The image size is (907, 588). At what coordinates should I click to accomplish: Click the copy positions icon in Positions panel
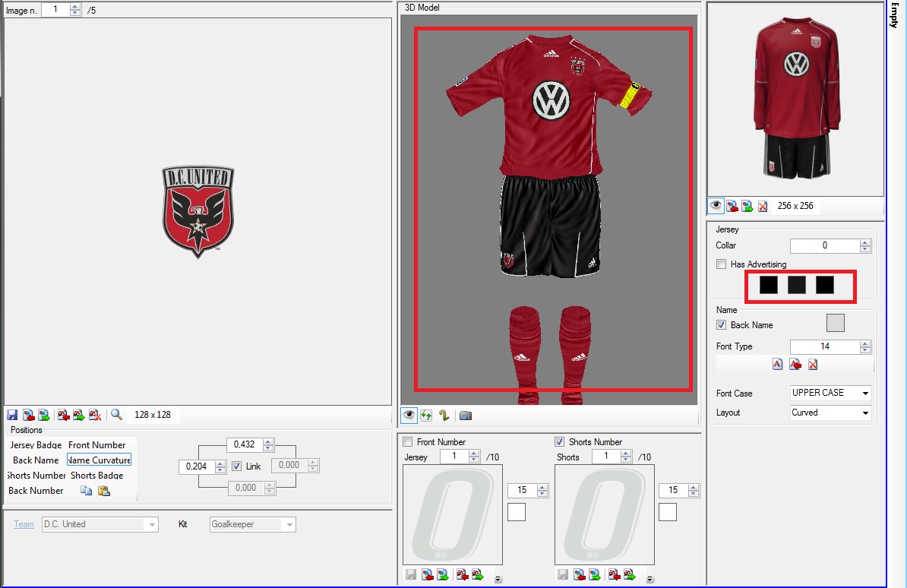pos(87,491)
